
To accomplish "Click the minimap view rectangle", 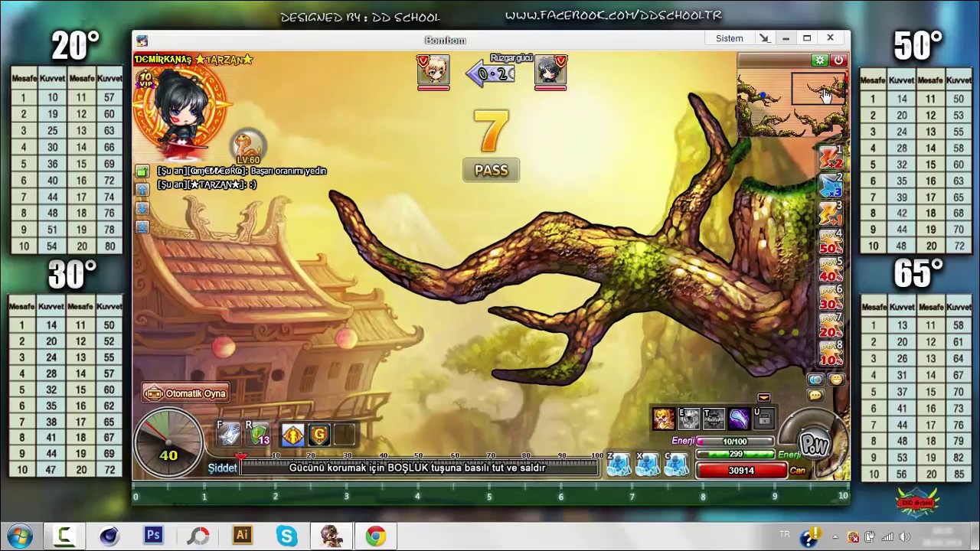I will tap(818, 89).
